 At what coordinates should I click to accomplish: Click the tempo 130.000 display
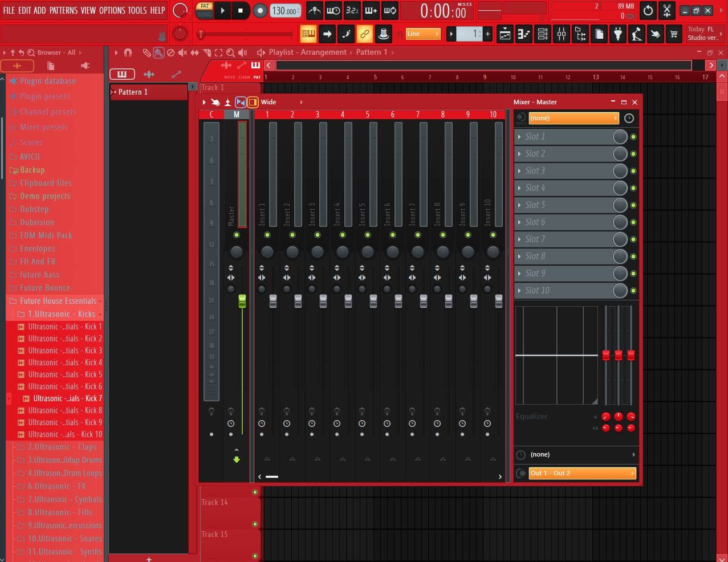click(284, 11)
